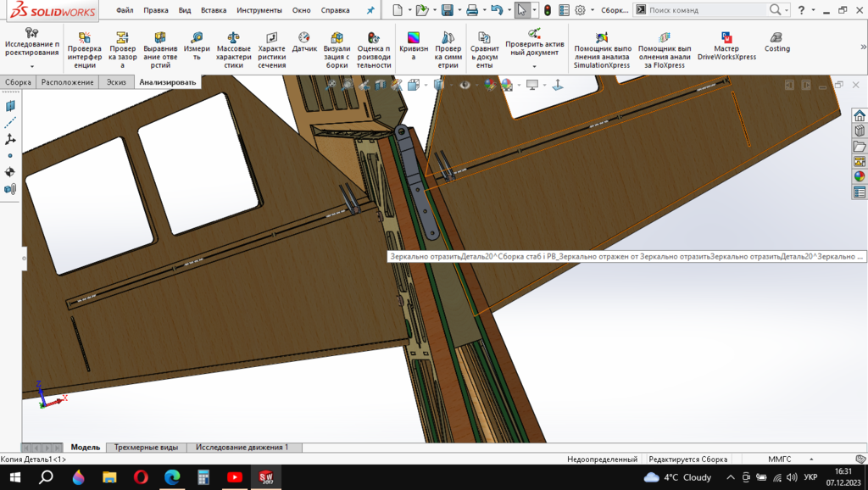Open the Appearances color ball in task pane
This screenshot has width=868, height=490.
[x=860, y=176]
